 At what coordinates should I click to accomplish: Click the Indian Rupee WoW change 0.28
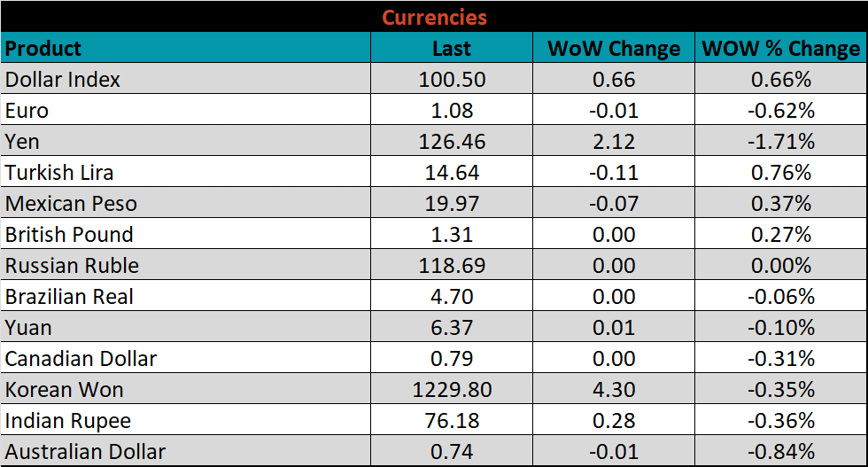click(614, 421)
